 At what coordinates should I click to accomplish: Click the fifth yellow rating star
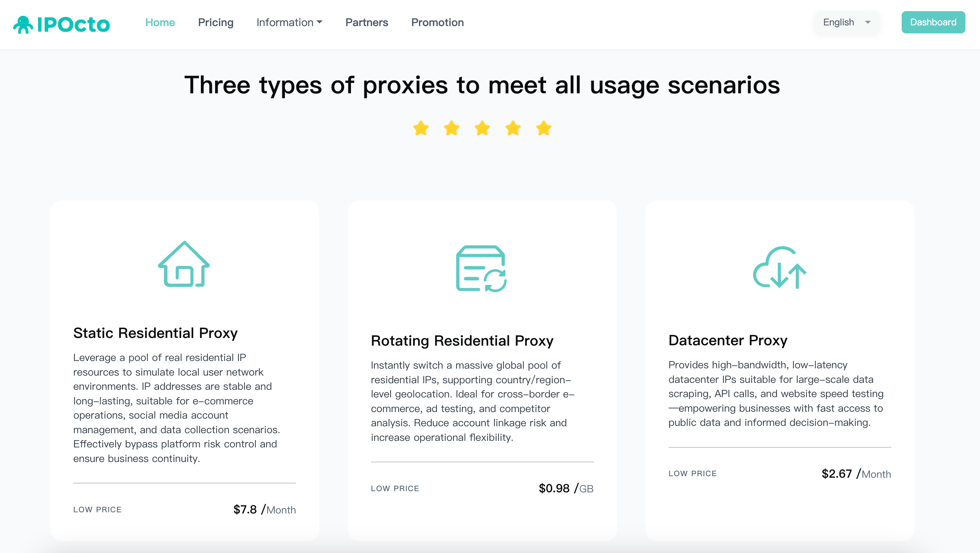[544, 128]
